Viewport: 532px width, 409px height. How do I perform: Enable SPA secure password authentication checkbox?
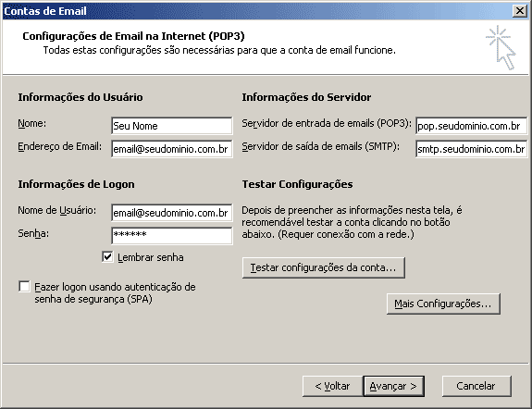click(24, 287)
